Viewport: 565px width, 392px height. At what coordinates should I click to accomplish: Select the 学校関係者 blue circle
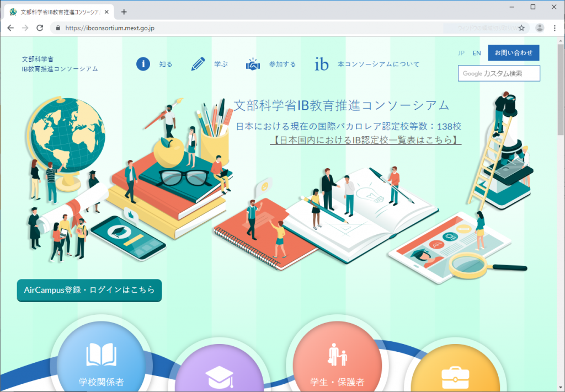(x=102, y=356)
